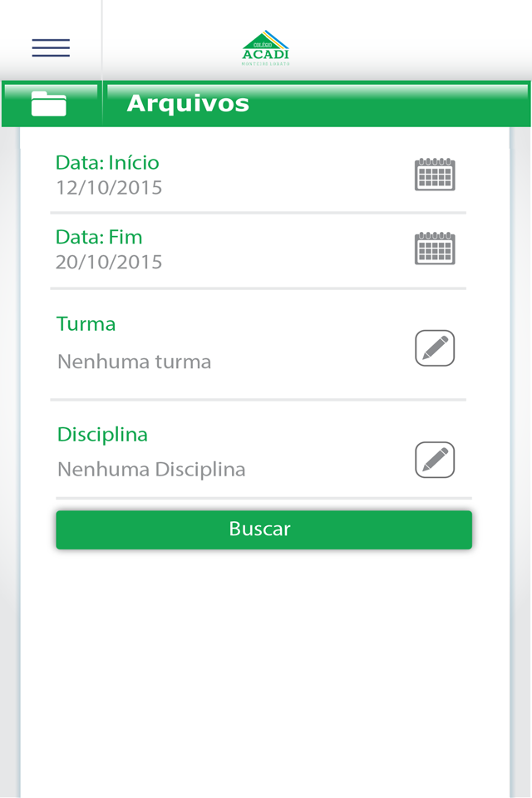Edit the Disciplina selection with pencil icon
532x798 pixels.
point(435,460)
